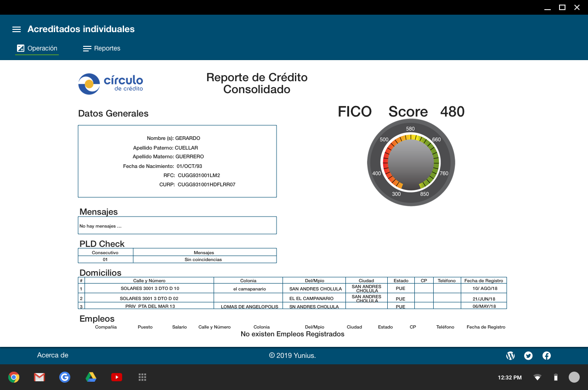This screenshot has height=390, width=588.
Task: Open the Acerca de link
Action: (x=53, y=355)
